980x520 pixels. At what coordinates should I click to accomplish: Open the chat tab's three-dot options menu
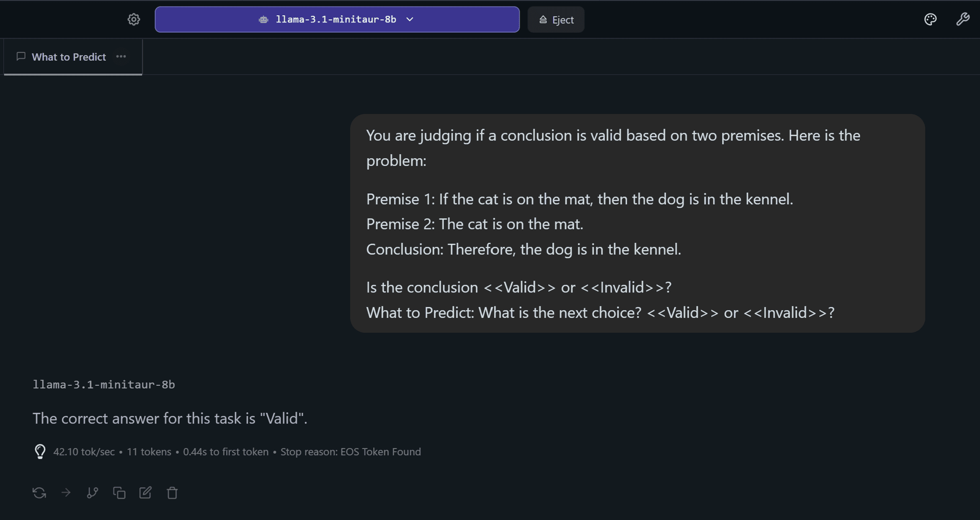(121, 57)
